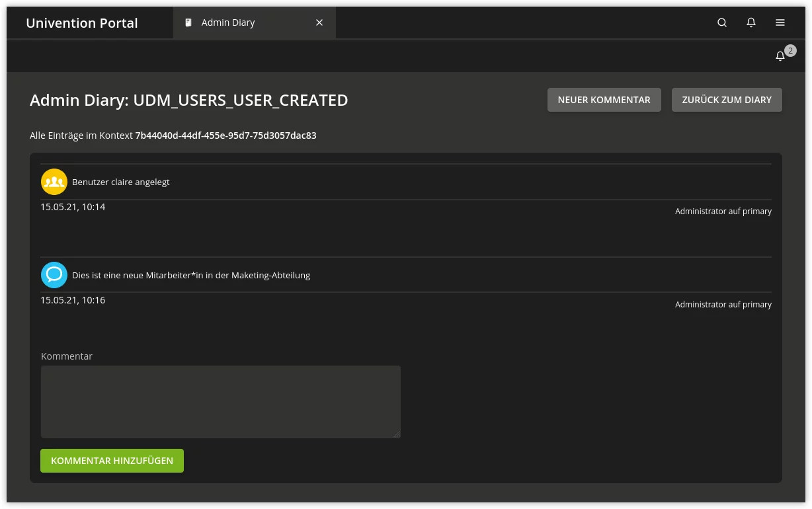Click Zurück zum Diary button
This screenshot has width=812, height=509.
pyautogui.click(x=727, y=100)
